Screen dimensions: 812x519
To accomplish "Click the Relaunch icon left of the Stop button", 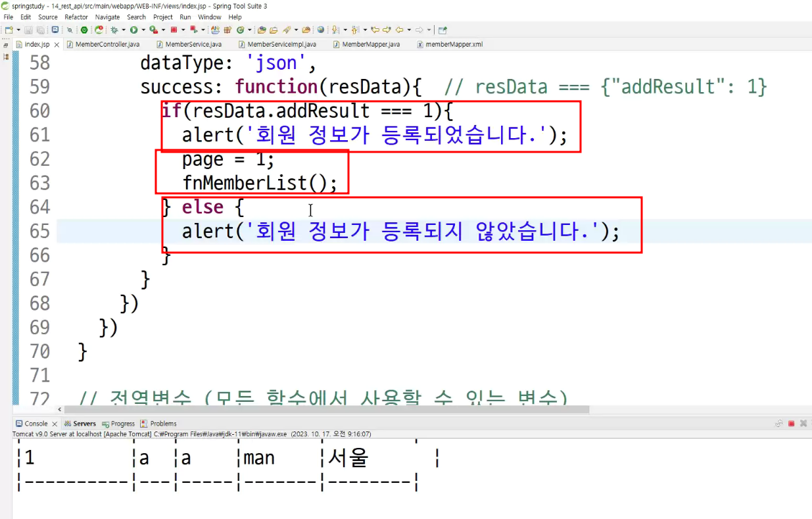I will point(779,424).
